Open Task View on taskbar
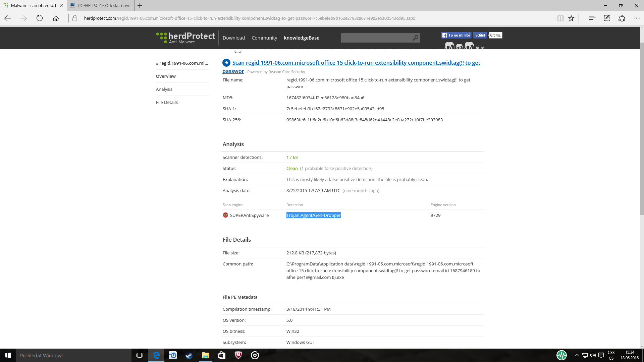644x362 pixels. coord(140,355)
